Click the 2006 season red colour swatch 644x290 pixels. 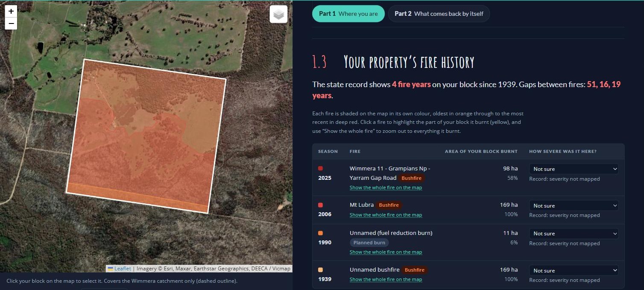click(x=321, y=205)
